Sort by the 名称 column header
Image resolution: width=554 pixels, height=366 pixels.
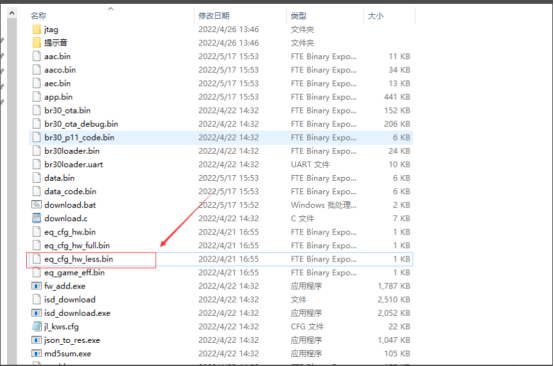[38, 16]
